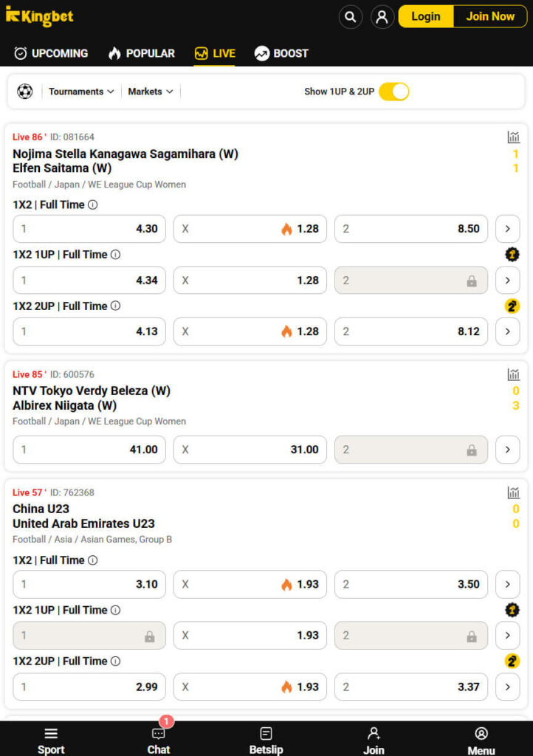This screenshot has height=756, width=533.
Task: Toggle the Show 1UP & 2UP switch
Action: pos(393,92)
